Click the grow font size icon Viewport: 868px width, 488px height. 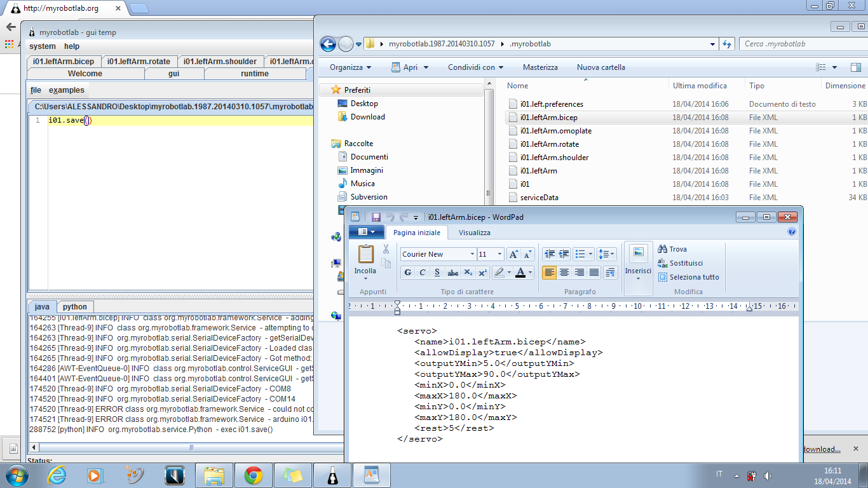513,254
